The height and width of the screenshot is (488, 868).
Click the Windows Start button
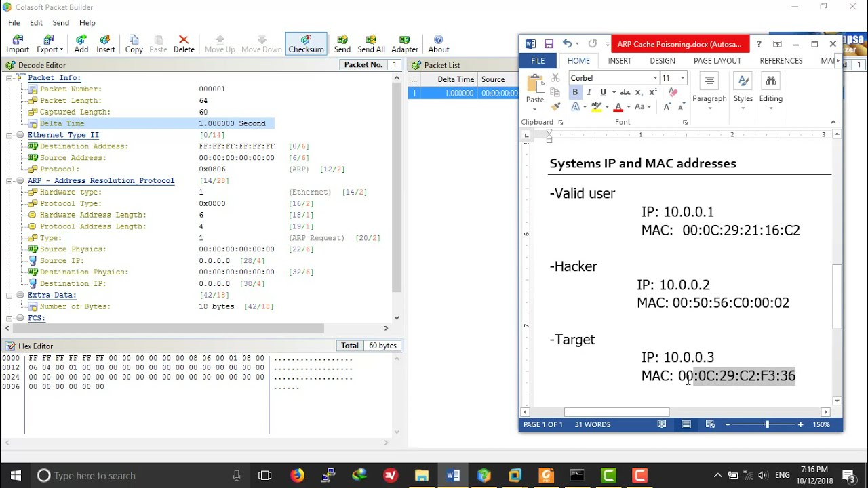pos(16,475)
